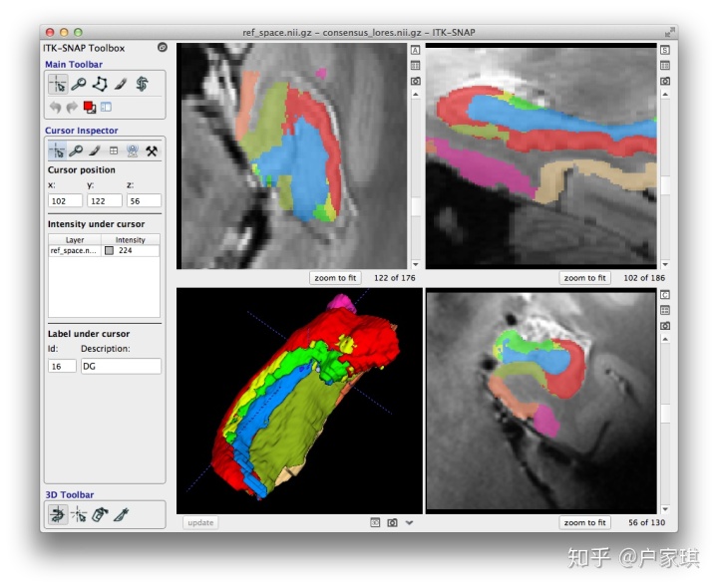Open the display layout tab in Cursor Inspector
The width and height of the screenshot is (718, 588).
114,150
